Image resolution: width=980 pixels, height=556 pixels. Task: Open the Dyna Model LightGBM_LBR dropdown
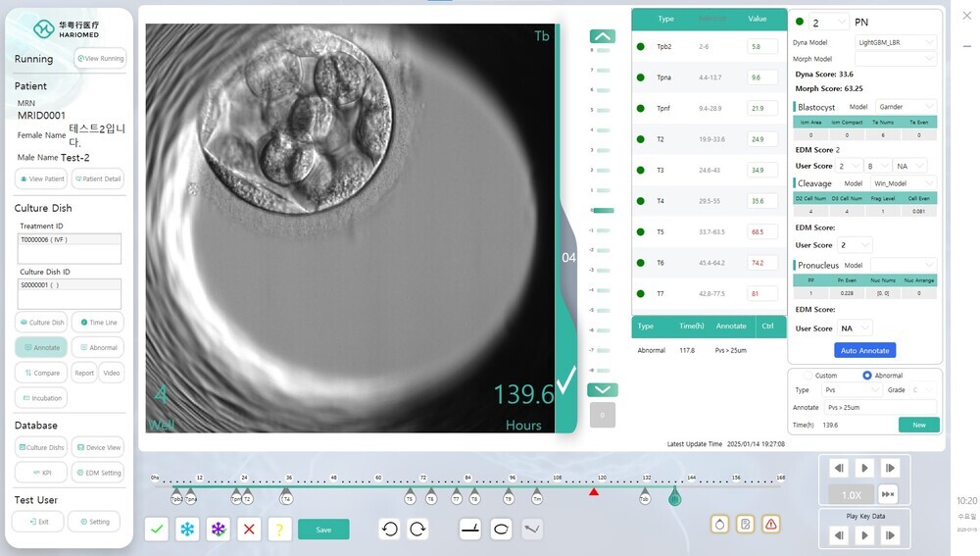[x=896, y=42]
